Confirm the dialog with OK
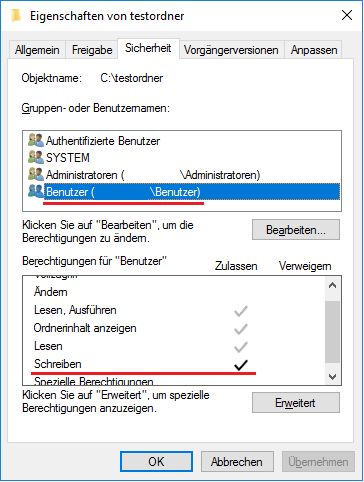 coord(156,462)
